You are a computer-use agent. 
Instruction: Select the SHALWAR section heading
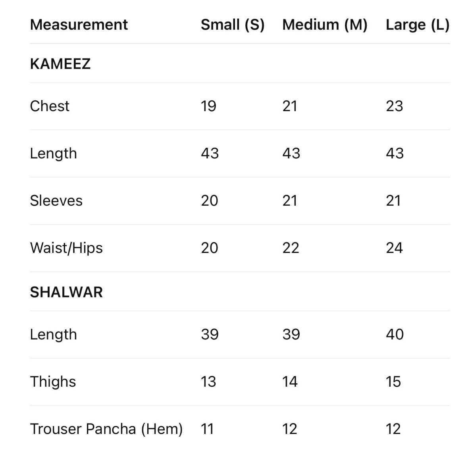point(66,292)
